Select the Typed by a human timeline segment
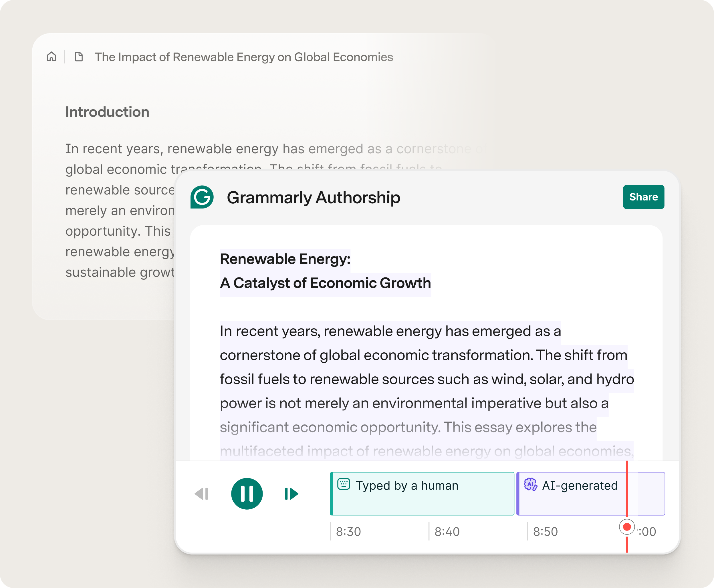714x588 pixels. [422, 494]
